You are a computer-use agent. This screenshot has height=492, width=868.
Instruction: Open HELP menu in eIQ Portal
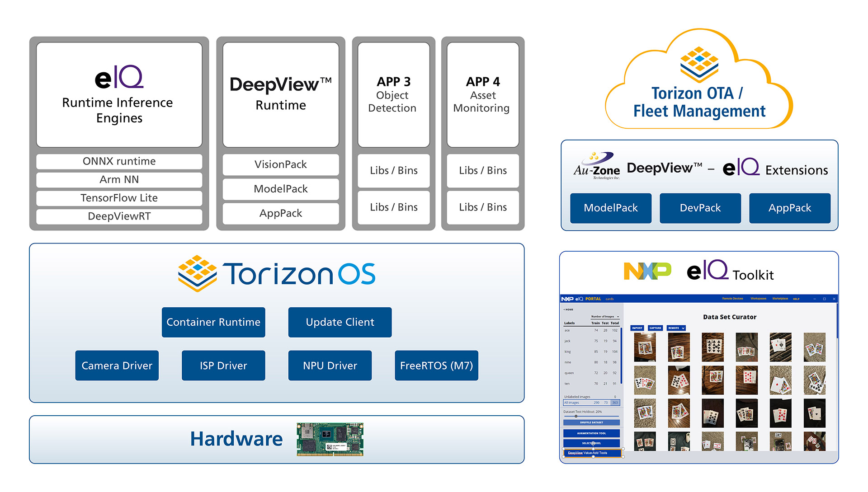[x=796, y=299]
